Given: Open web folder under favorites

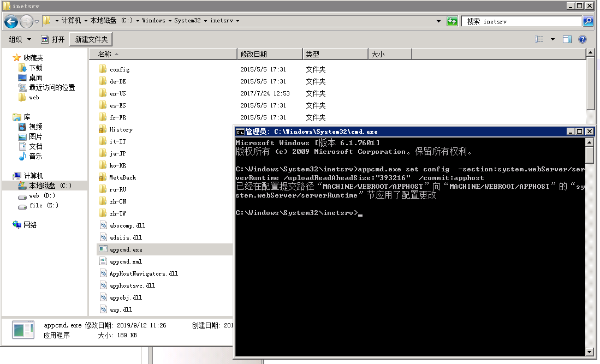Looking at the screenshot, I should (29, 98).
